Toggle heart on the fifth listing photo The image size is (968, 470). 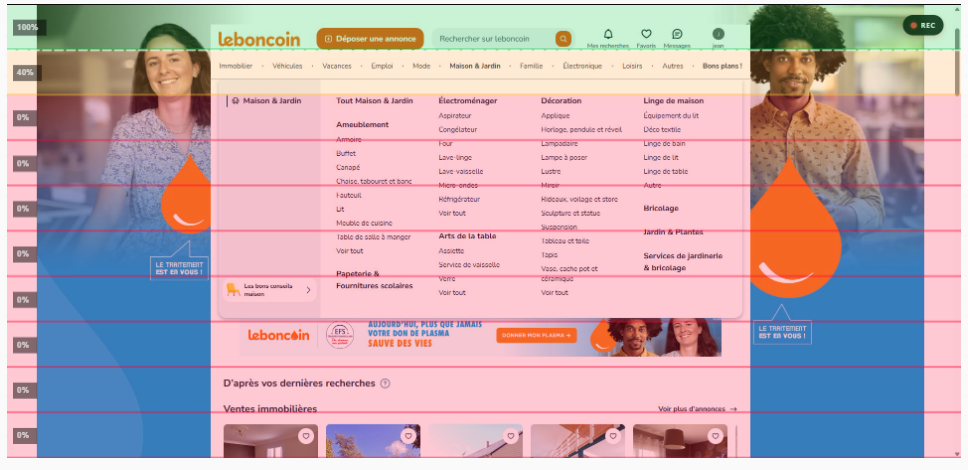[x=714, y=436]
